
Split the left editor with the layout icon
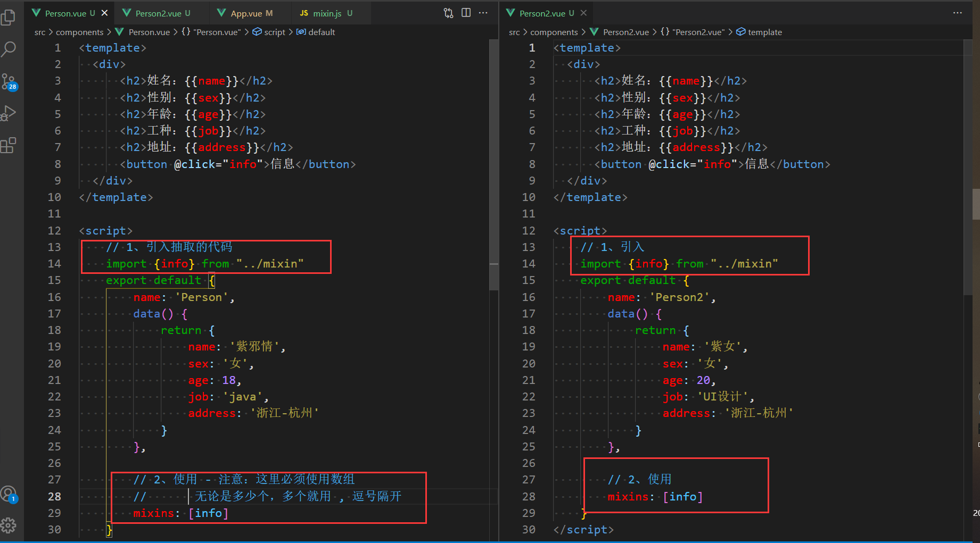tap(466, 13)
